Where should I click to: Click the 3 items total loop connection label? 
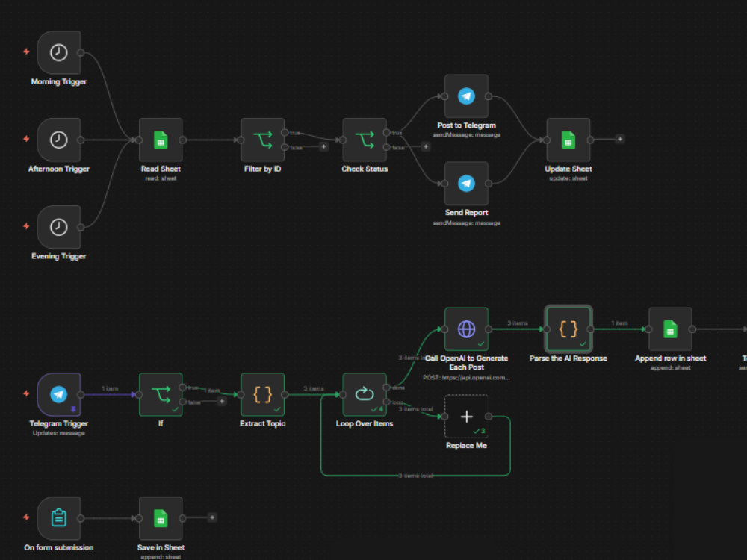(x=415, y=476)
